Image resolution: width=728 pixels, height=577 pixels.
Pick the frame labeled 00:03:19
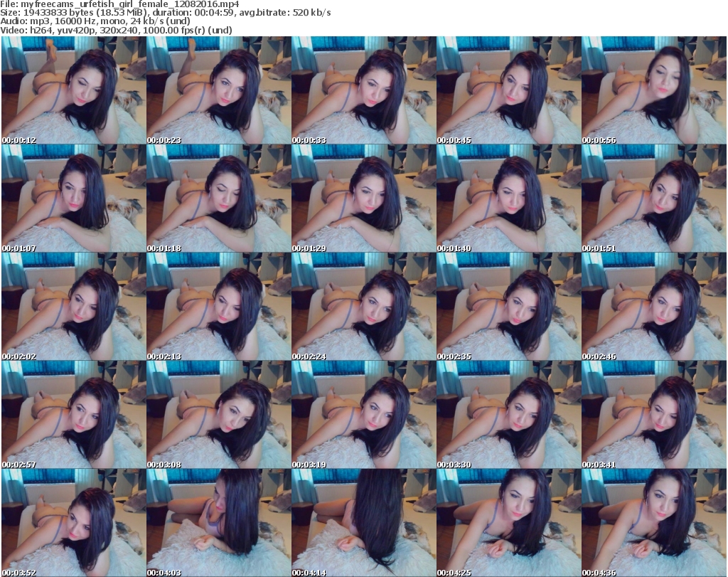point(363,414)
